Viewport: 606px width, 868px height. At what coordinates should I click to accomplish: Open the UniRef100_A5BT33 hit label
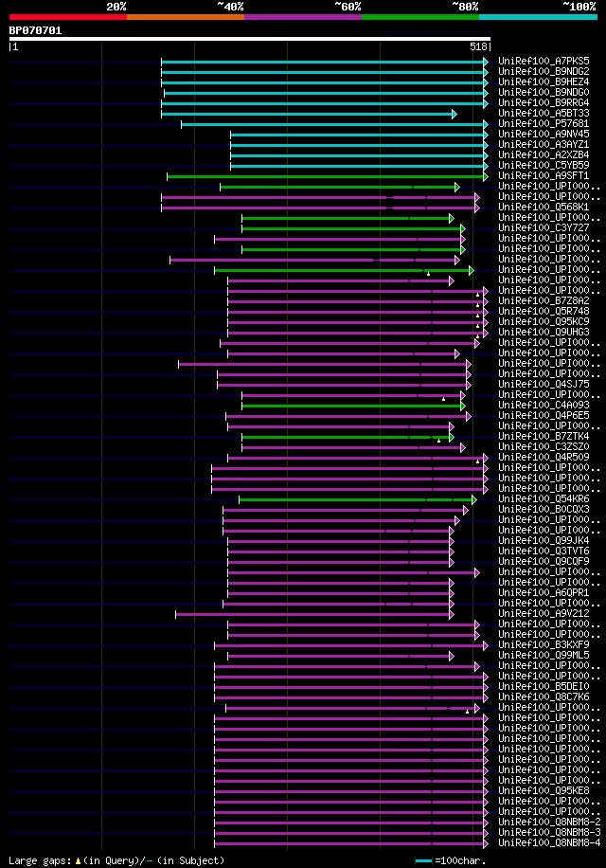[x=544, y=114]
